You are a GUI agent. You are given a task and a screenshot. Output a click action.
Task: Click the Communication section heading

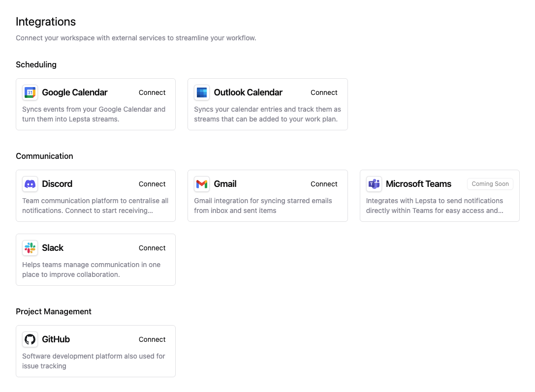coord(44,156)
